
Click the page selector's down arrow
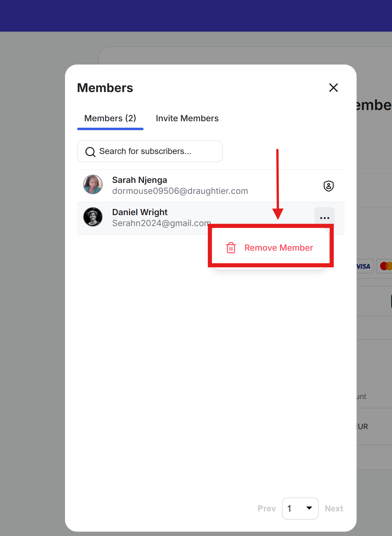point(309,508)
